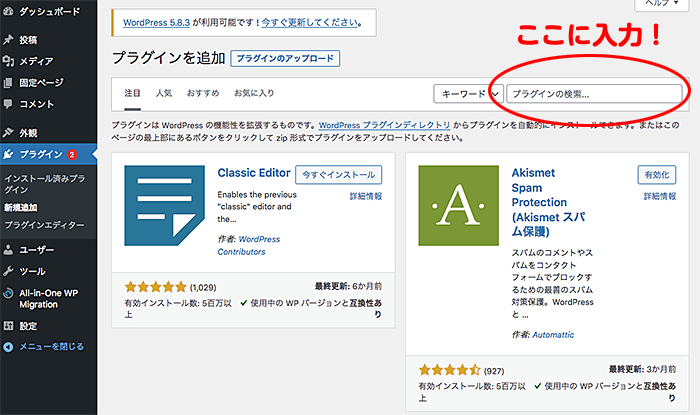
Task: Click the Dashboard gauge icon in sidebar
Action: click(8, 11)
